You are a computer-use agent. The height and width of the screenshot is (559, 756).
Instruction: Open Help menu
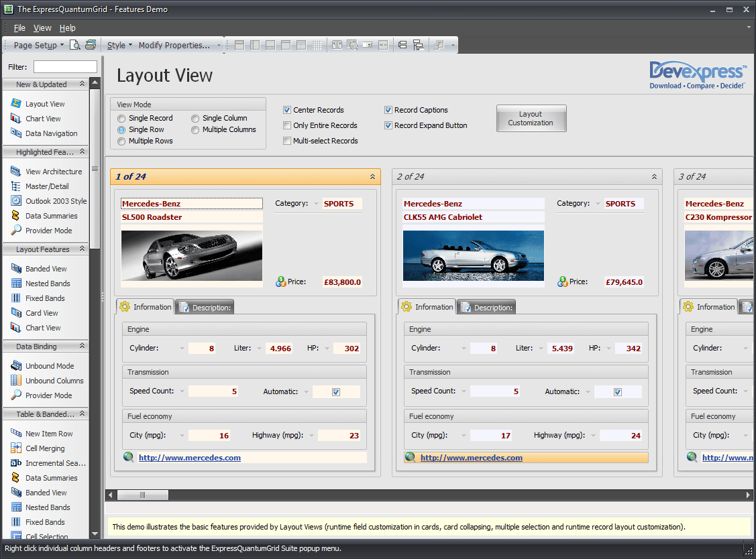68,28
